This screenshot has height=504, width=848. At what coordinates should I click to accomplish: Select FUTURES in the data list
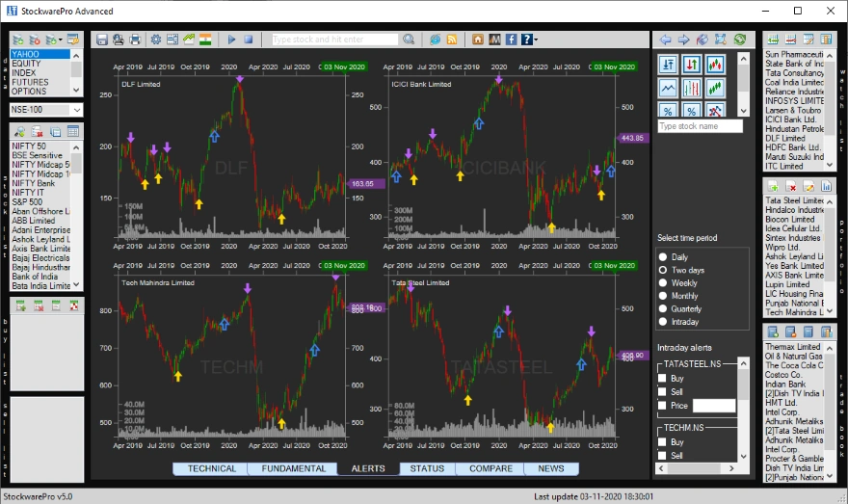click(31, 83)
